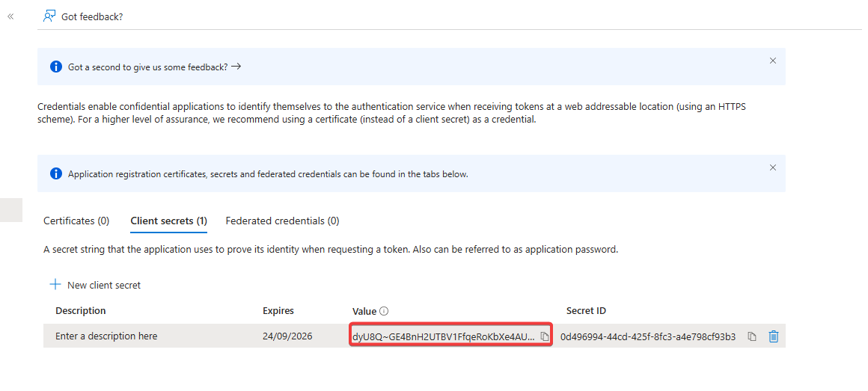Click the Secret ID text 0d496994
Screen dimensions: 868x391
647,336
